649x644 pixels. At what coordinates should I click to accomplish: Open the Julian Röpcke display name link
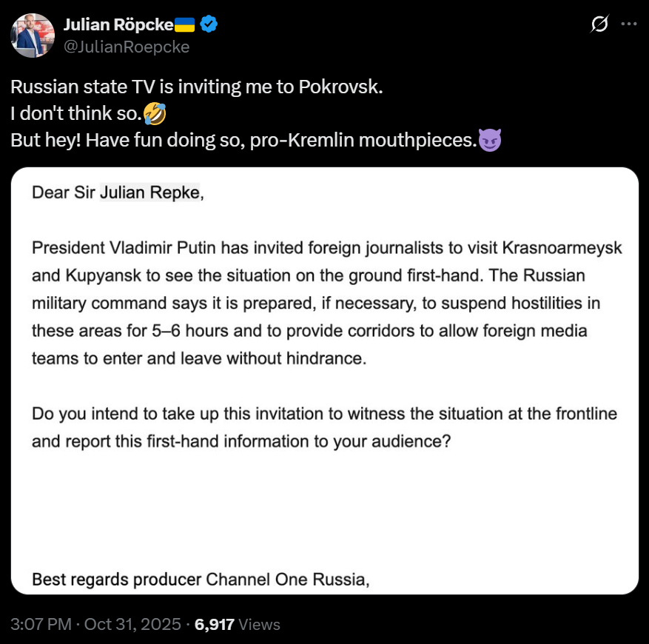[118, 24]
